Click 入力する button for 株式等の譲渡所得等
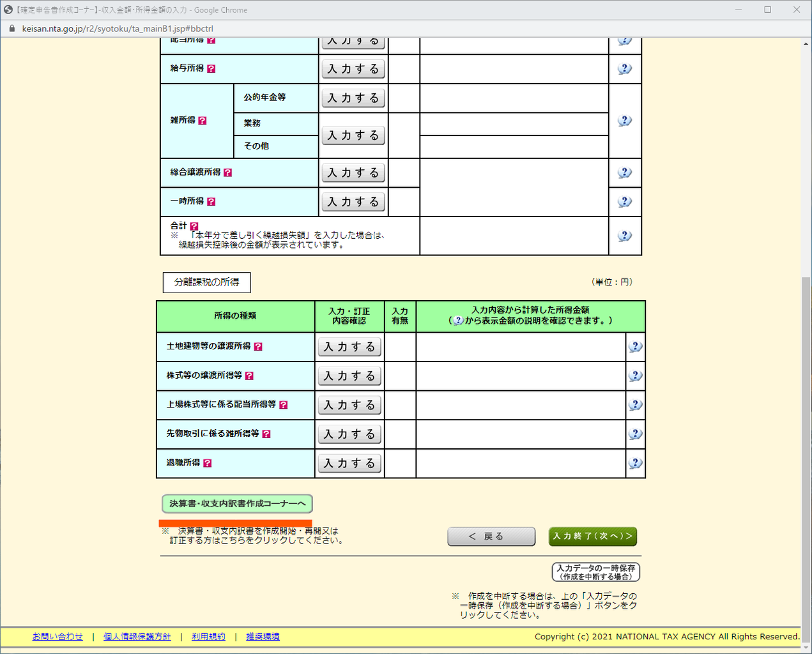 pyautogui.click(x=349, y=376)
